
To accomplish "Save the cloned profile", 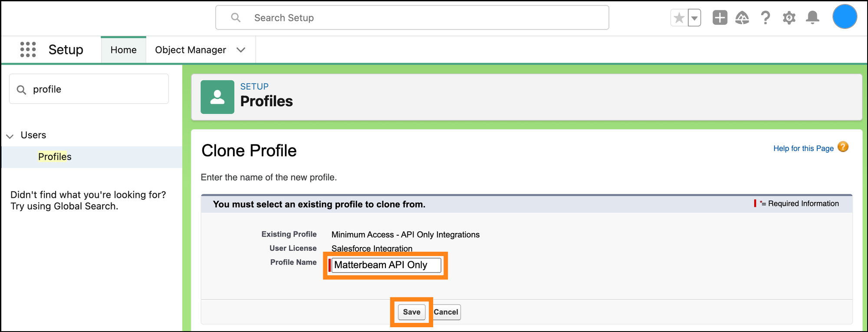I will click(x=411, y=312).
